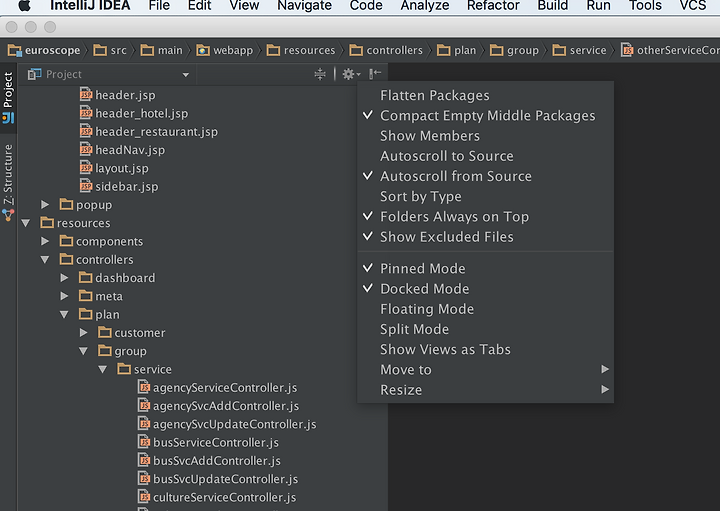Click the layout.jsp file icon
This screenshot has height=511, width=720.
[86, 168]
